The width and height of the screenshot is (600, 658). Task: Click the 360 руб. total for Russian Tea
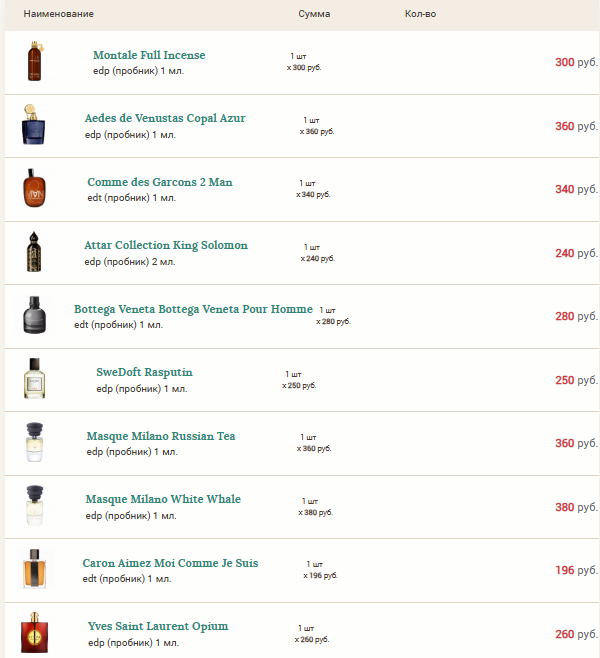(577, 443)
